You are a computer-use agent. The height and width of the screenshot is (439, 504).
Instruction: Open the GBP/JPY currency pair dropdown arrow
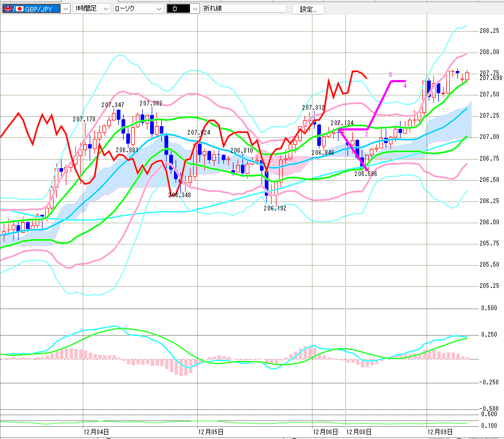point(65,9)
